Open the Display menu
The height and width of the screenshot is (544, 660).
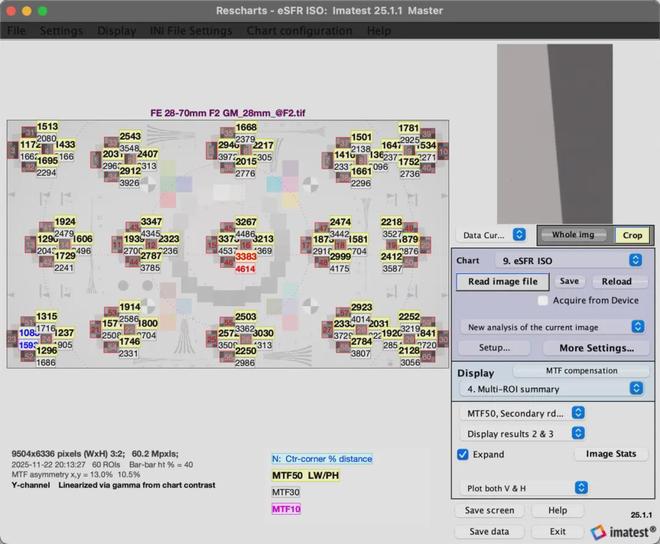[x=117, y=31]
